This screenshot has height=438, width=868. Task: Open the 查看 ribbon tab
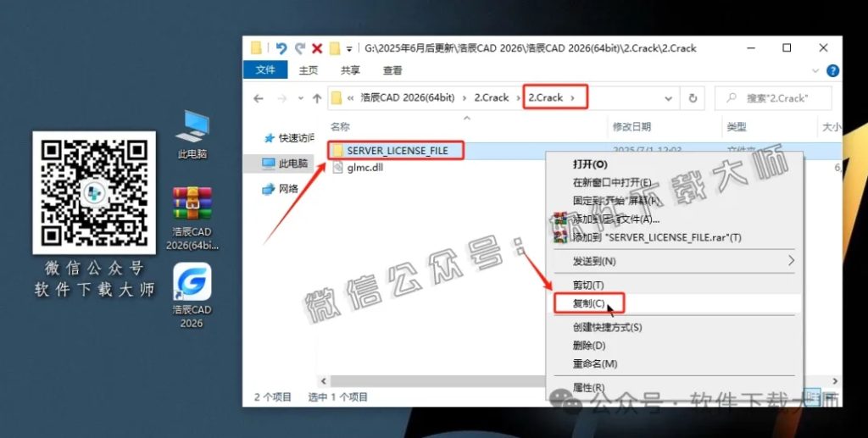pos(392,70)
